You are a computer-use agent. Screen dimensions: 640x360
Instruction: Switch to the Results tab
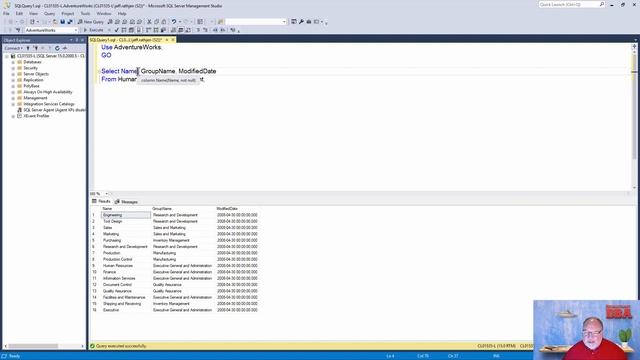(101, 202)
